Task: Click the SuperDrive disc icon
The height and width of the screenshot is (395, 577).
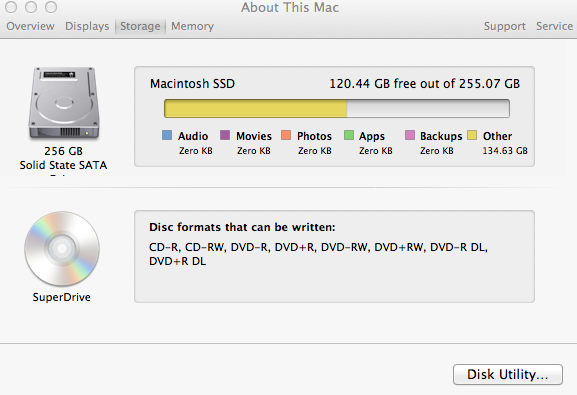Action: 62,248
